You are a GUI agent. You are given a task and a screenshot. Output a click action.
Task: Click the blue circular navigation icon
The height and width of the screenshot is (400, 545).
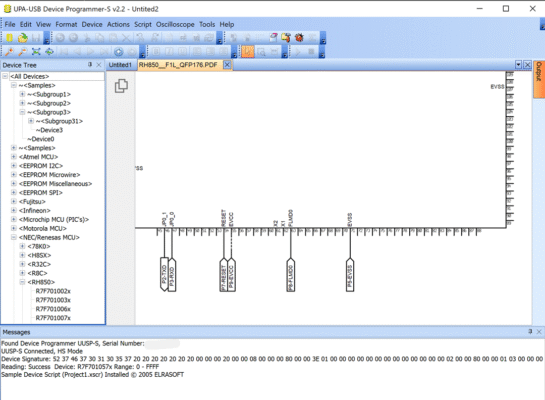(x=119, y=52)
